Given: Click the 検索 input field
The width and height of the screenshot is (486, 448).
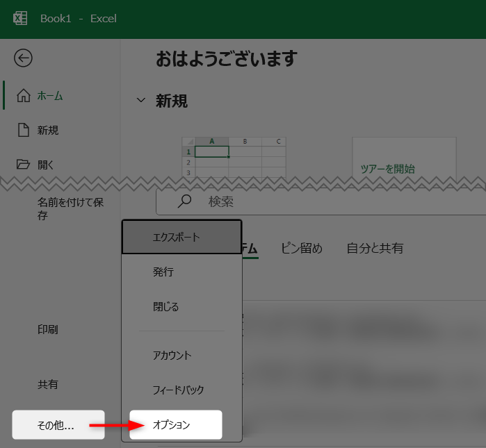Looking at the screenshot, I should click(x=321, y=201).
